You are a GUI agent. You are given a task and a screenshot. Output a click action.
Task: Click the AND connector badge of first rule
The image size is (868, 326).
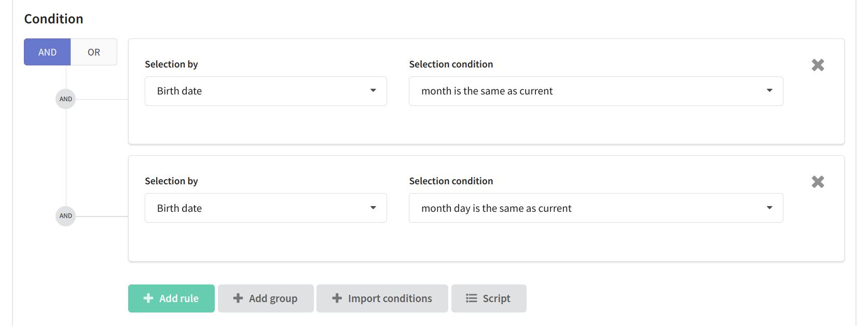pyautogui.click(x=66, y=99)
